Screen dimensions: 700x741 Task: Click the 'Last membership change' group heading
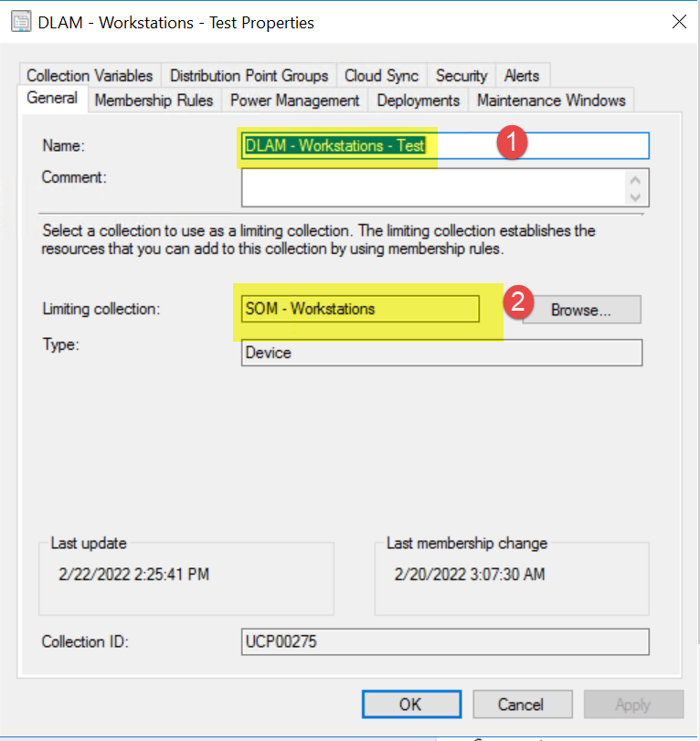[467, 544]
